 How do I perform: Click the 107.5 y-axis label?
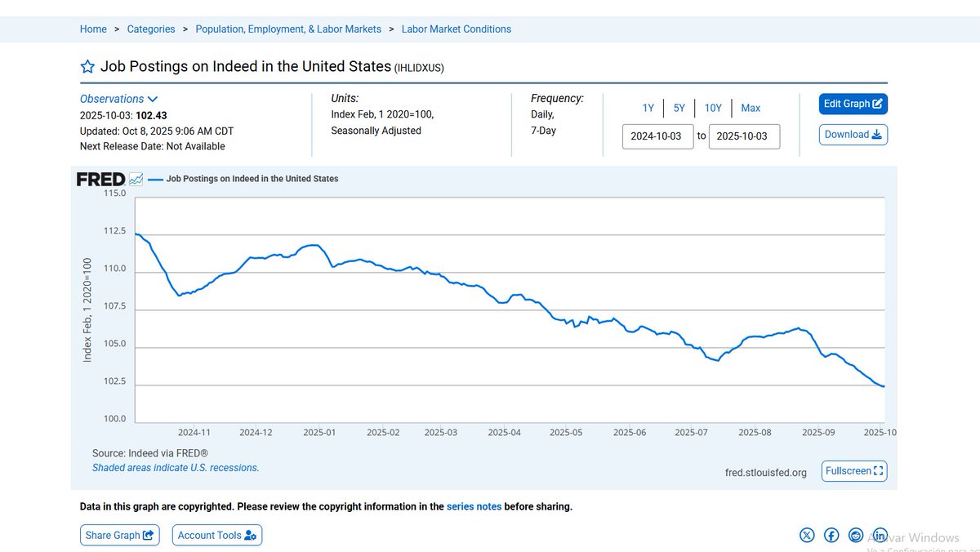[x=114, y=306]
